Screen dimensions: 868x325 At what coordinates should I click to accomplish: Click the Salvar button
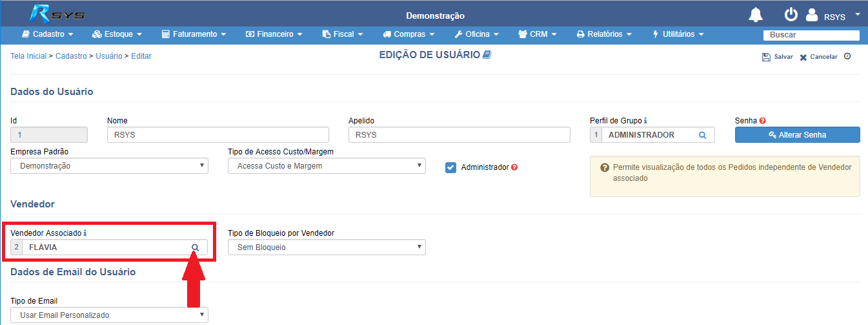pos(778,57)
